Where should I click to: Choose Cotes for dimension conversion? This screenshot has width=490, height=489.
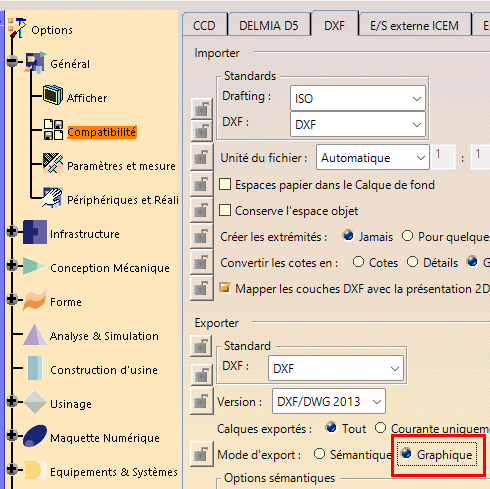[x=358, y=262]
